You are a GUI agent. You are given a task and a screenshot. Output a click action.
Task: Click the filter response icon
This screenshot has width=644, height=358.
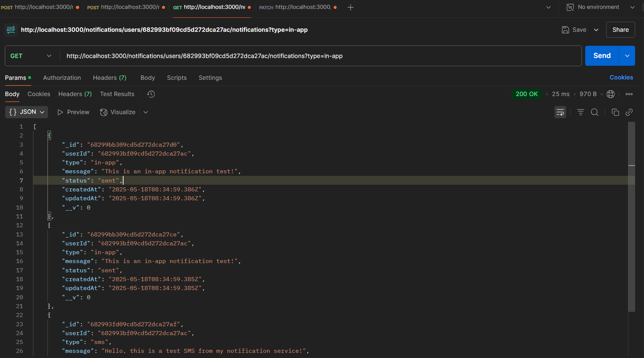pos(580,112)
